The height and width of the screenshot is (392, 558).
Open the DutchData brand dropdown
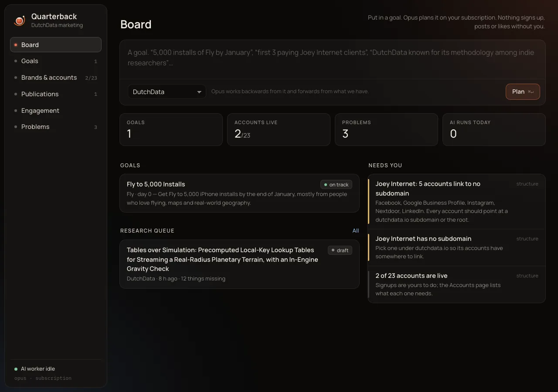[167, 92]
